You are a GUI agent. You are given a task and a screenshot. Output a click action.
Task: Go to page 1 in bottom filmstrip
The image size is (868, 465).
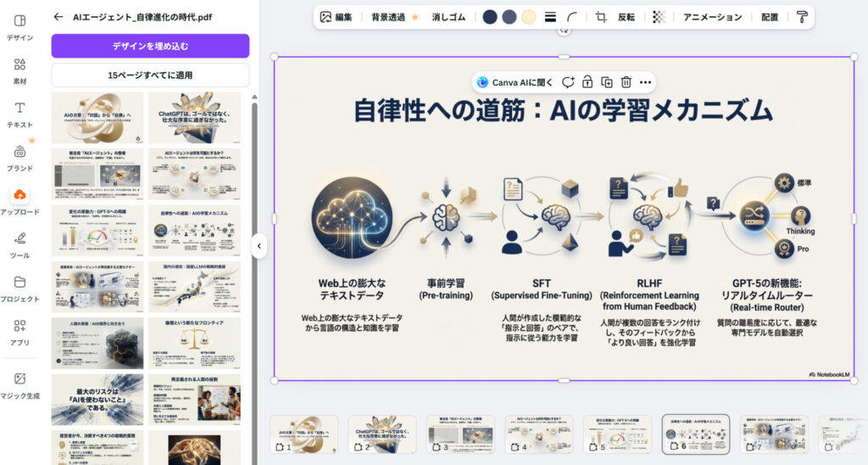304,434
